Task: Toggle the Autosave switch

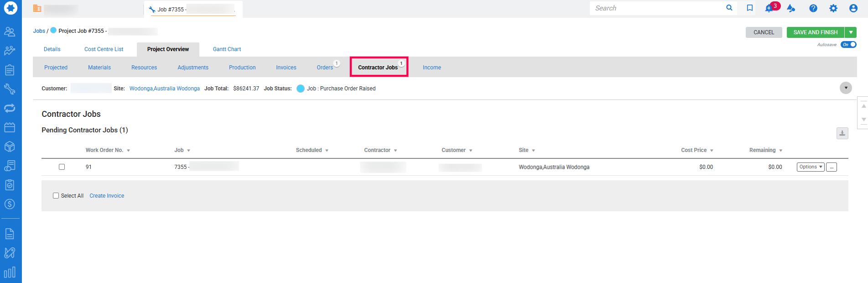Action: tap(848, 45)
